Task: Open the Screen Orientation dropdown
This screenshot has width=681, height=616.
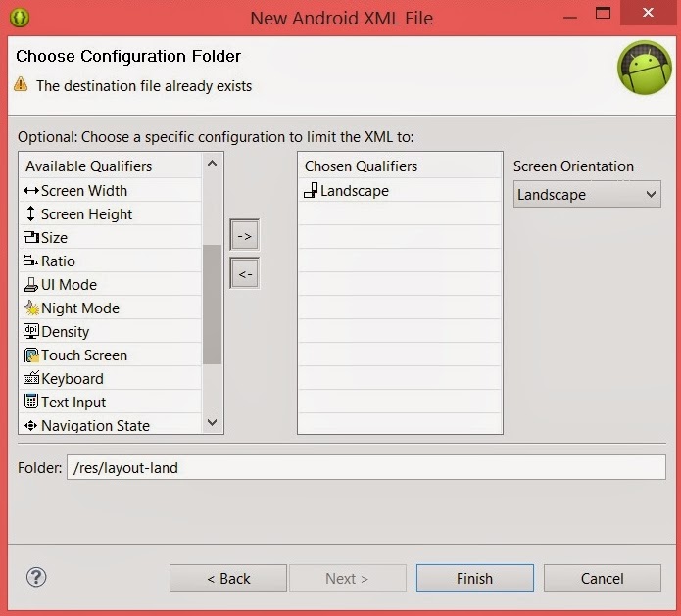Action: 587,194
